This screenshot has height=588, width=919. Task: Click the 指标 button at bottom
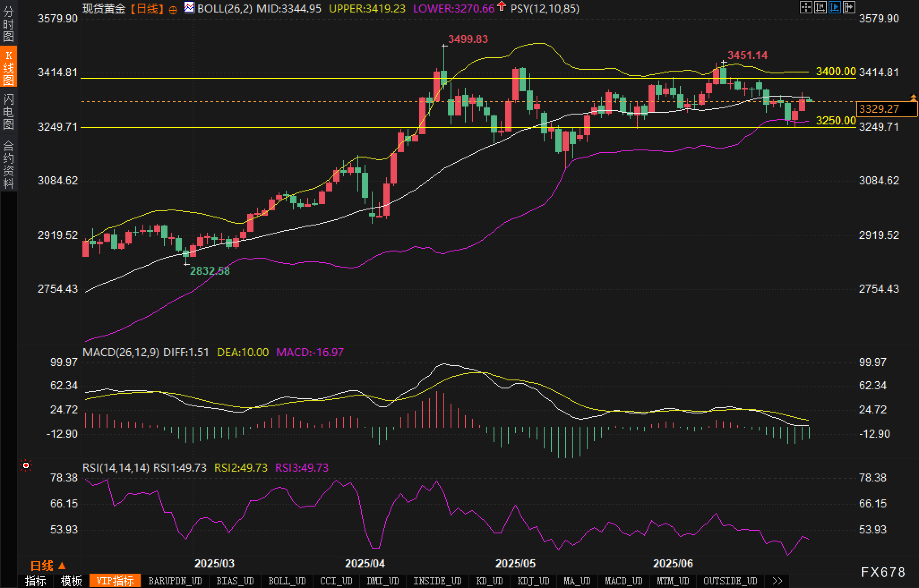[x=35, y=581]
